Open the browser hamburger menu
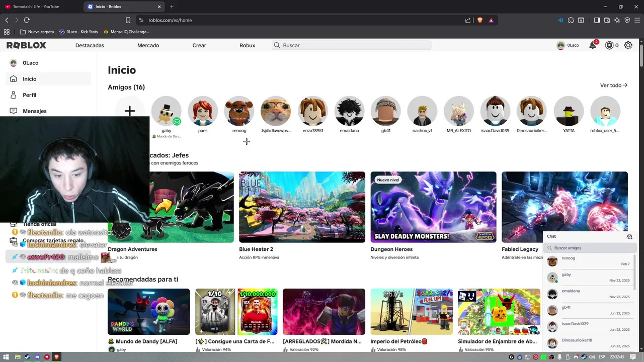This screenshot has height=362, width=644. click(637, 20)
